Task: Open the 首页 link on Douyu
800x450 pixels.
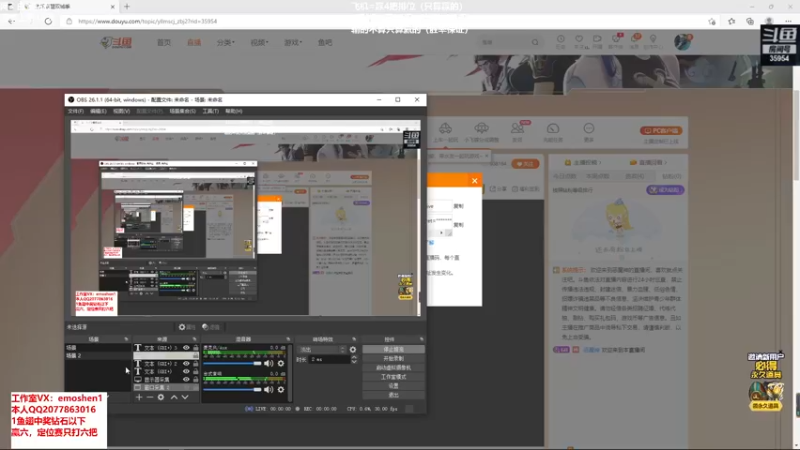Action: (164, 42)
